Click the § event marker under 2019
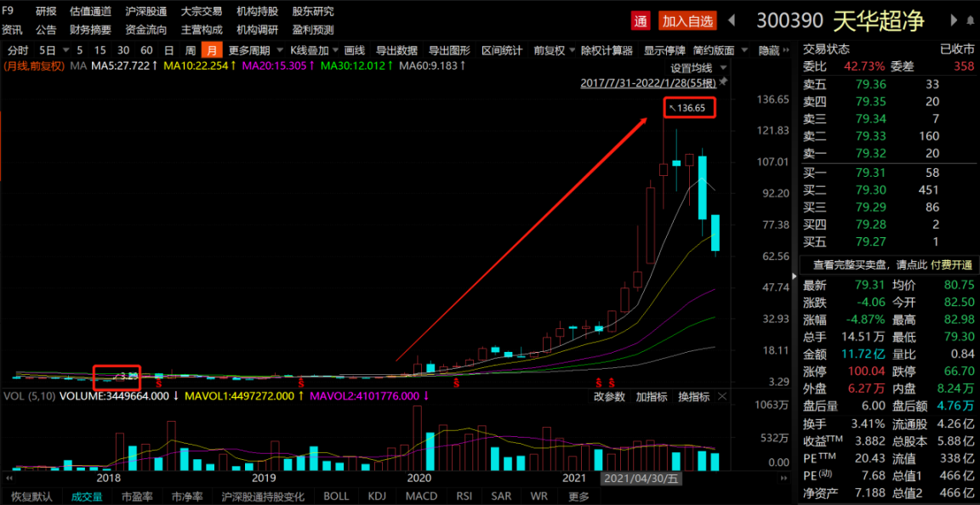 (300, 381)
